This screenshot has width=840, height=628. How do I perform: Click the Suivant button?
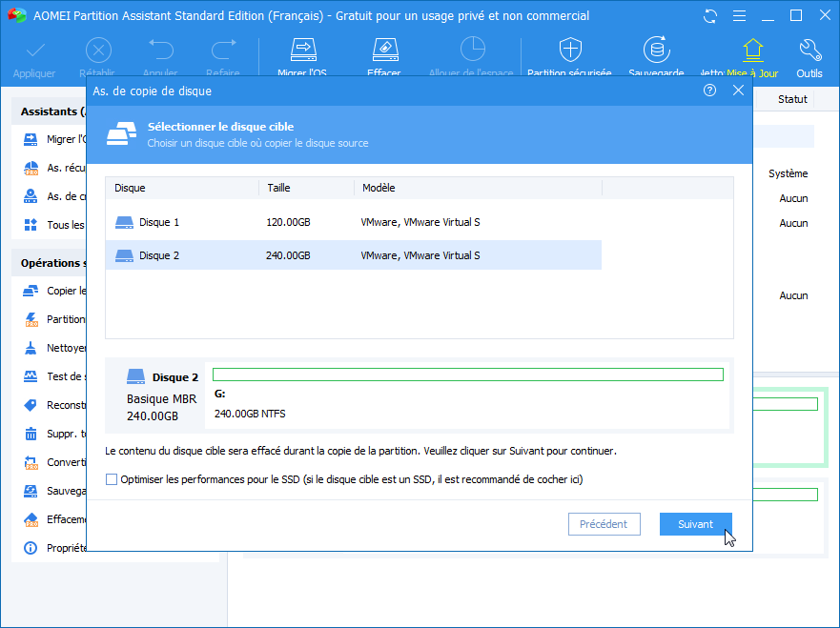[x=695, y=524]
